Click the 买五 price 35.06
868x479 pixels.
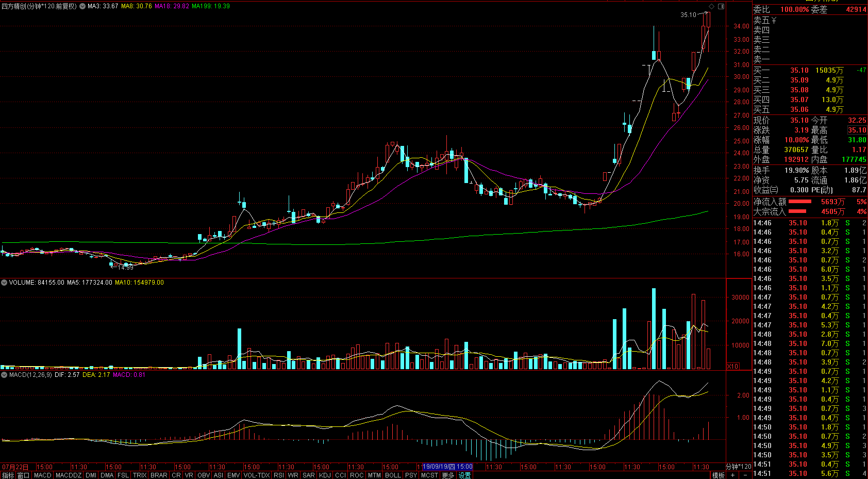coord(799,110)
